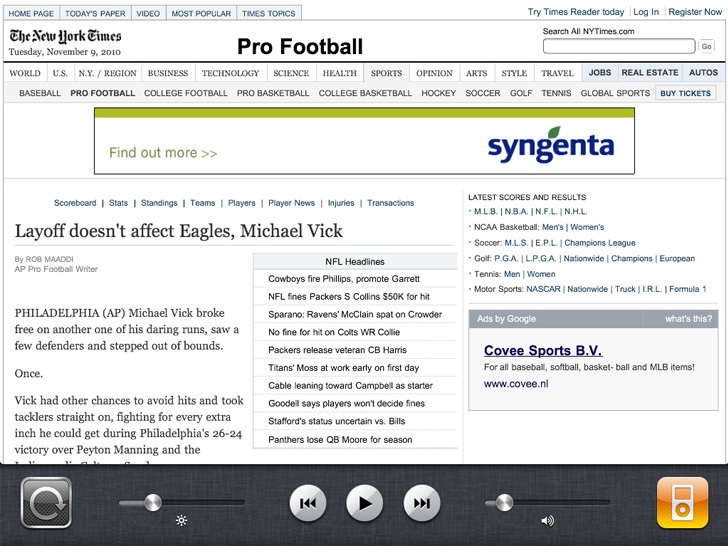728x546 pixels.
Task: Click The New York Times logo
Action: pyautogui.click(x=65, y=36)
